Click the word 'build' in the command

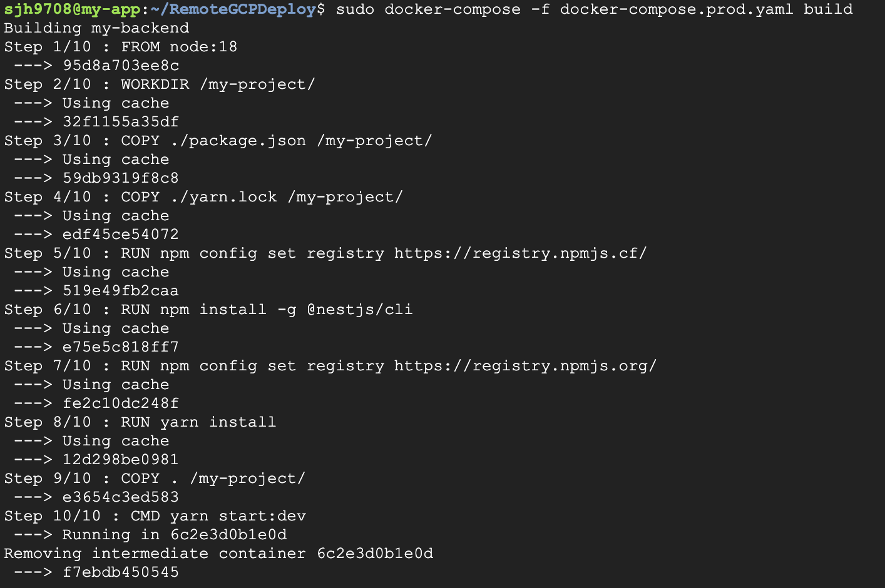pyautogui.click(x=828, y=9)
